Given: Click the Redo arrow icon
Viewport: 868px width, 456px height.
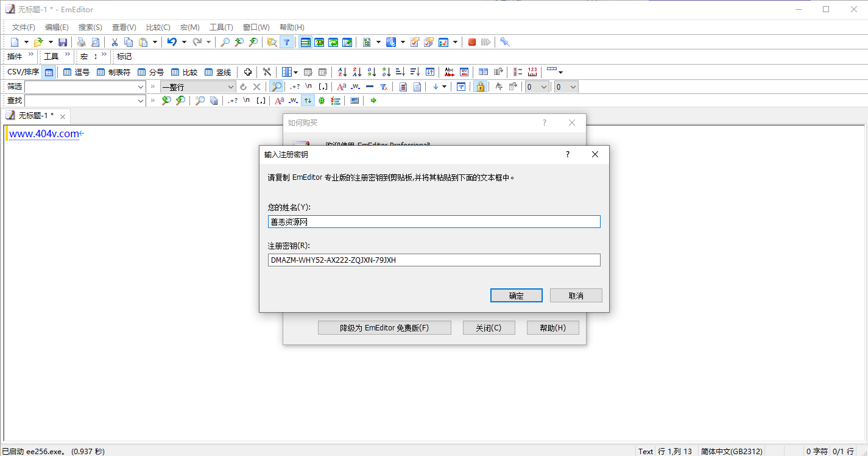Looking at the screenshot, I should (x=197, y=42).
